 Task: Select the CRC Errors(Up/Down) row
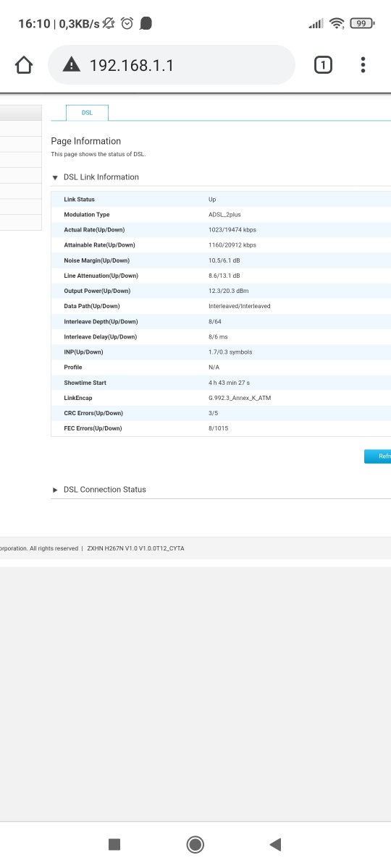pyautogui.click(x=221, y=413)
